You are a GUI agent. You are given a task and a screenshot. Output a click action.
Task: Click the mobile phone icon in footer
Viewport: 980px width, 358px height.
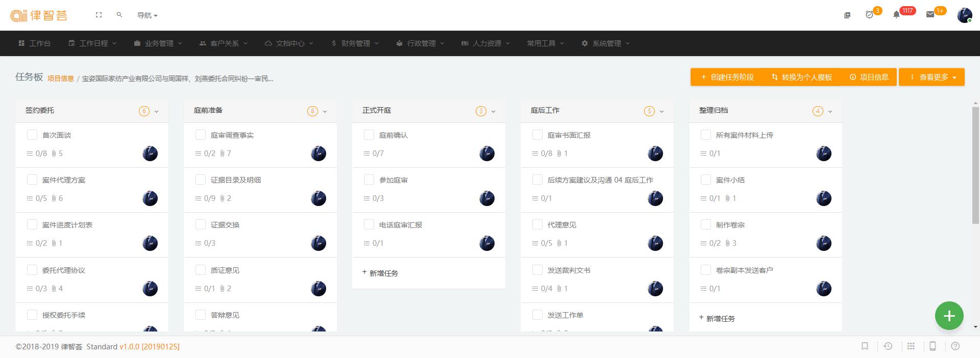point(933,346)
